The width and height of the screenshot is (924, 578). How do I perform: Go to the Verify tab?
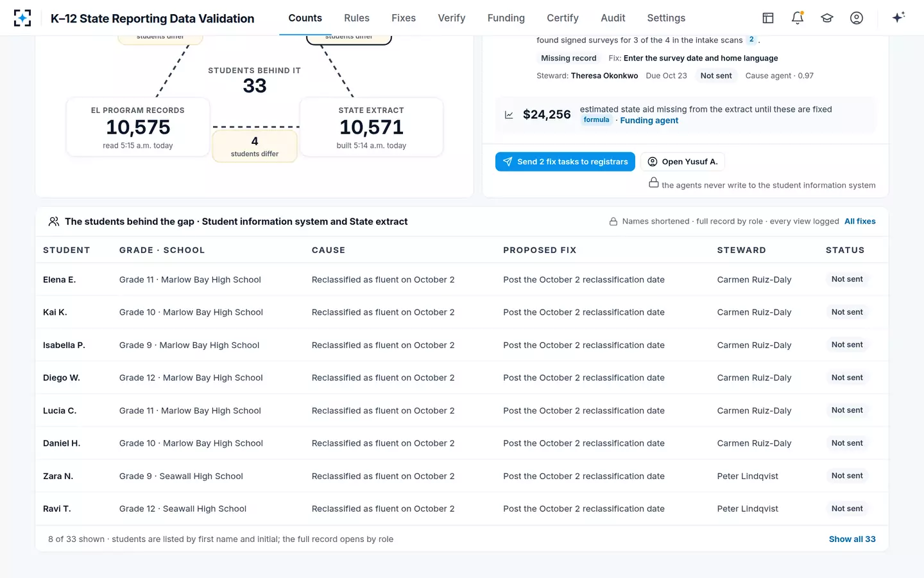point(452,18)
